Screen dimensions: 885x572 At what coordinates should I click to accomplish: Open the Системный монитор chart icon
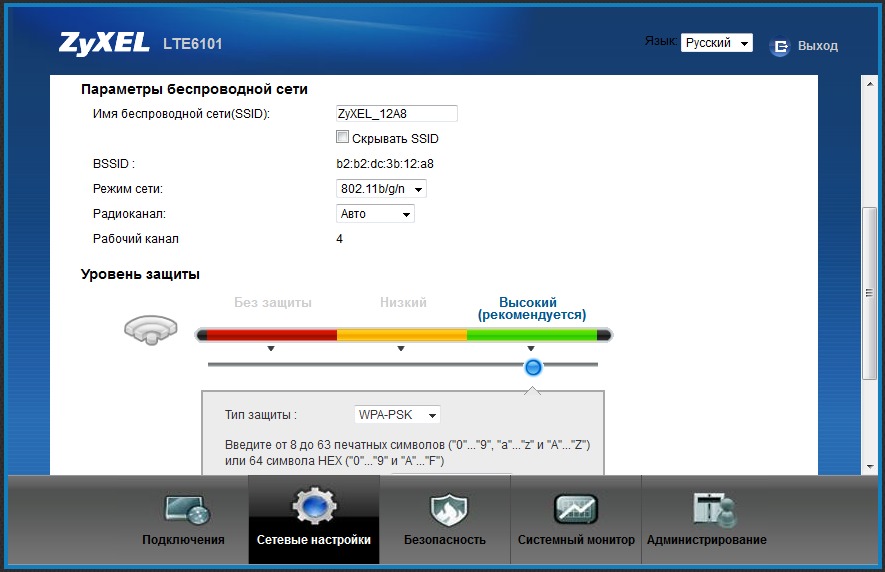tap(576, 509)
